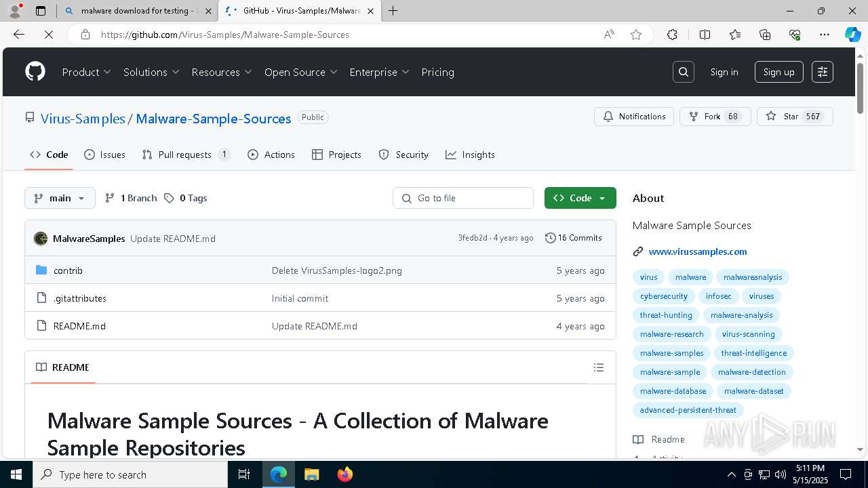Open Collections icon in toolbar
The image size is (868, 488).
coord(765,35)
